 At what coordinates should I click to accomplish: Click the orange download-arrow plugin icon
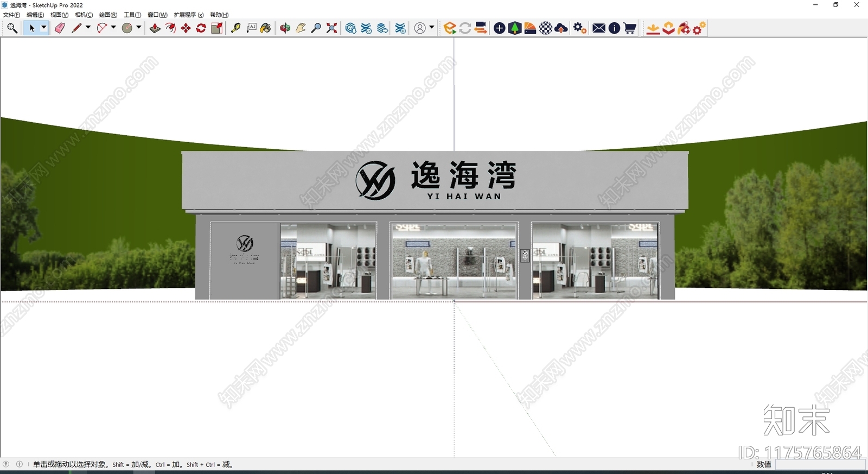coord(653,28)
